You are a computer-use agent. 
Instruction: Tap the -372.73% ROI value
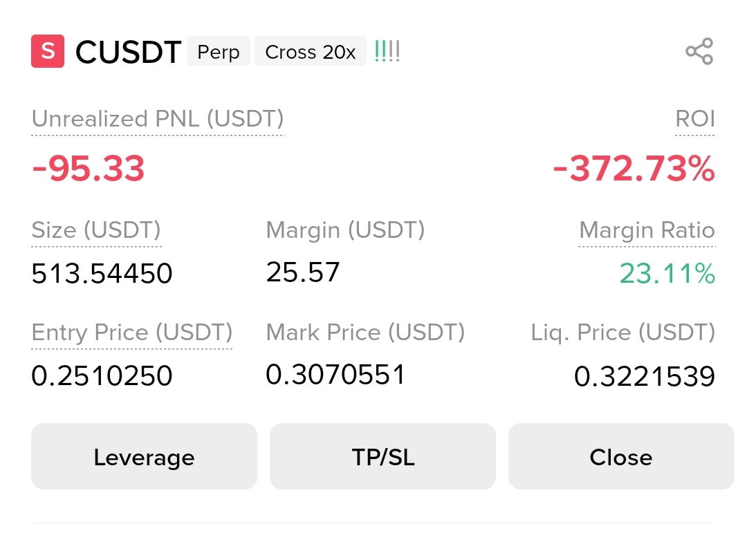click(x=634, y=169)
